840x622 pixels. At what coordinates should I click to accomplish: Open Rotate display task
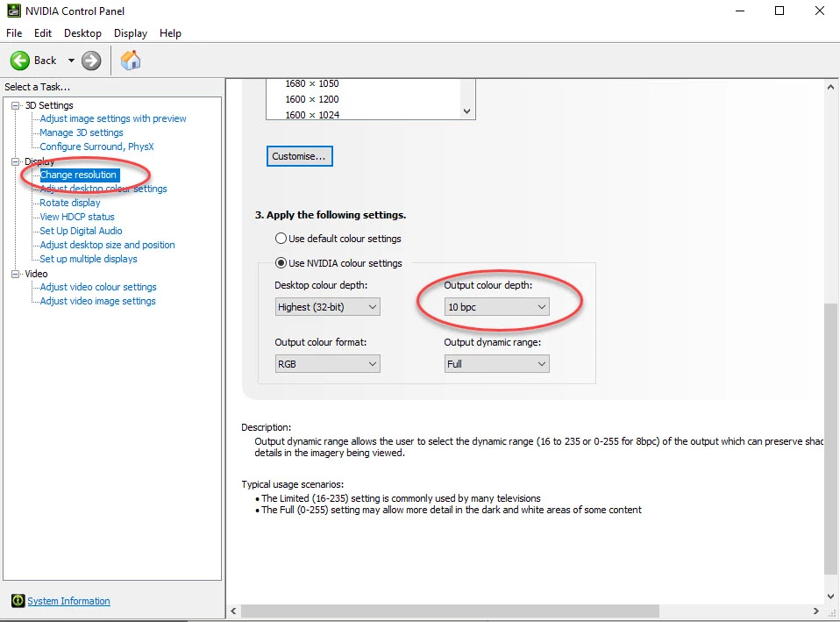pyautogui.click(x=70, y=203)
